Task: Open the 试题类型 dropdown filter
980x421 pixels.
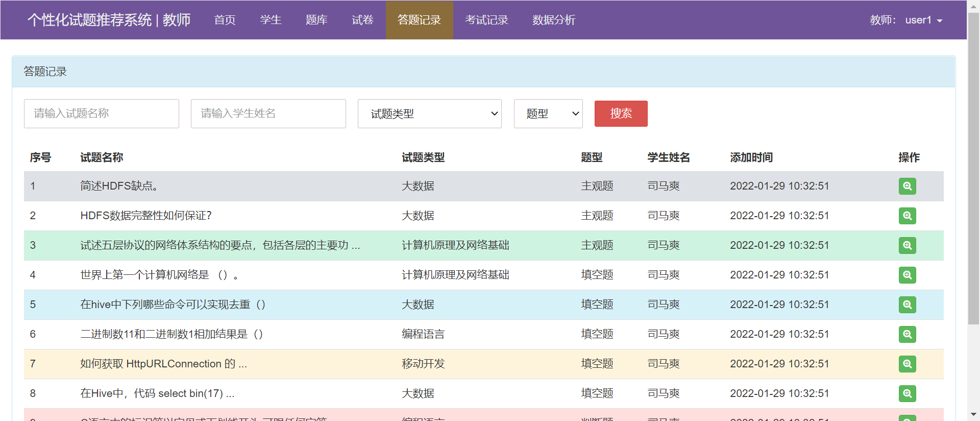Action: [430, 113]
